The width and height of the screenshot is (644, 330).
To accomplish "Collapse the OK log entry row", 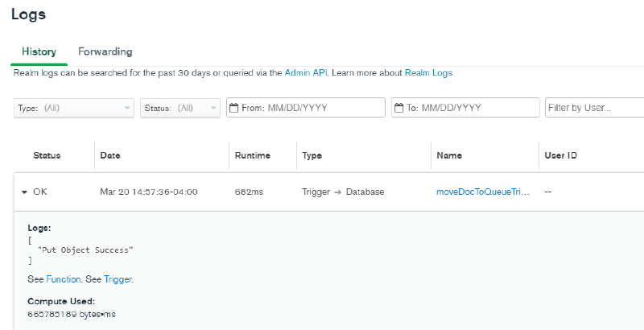I will 24,192.
